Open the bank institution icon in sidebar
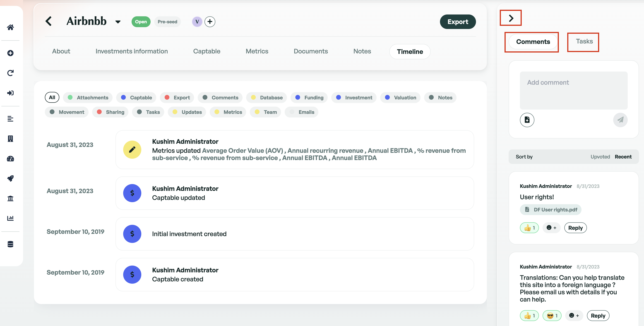Viewport: 644px width, 326px height. click(x=10, y=199)
